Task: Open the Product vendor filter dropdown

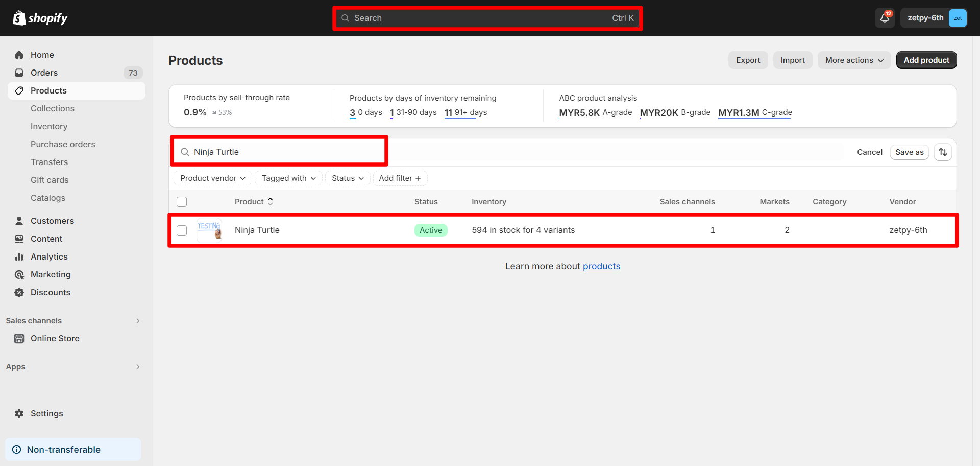Action: tap(213, 178)
